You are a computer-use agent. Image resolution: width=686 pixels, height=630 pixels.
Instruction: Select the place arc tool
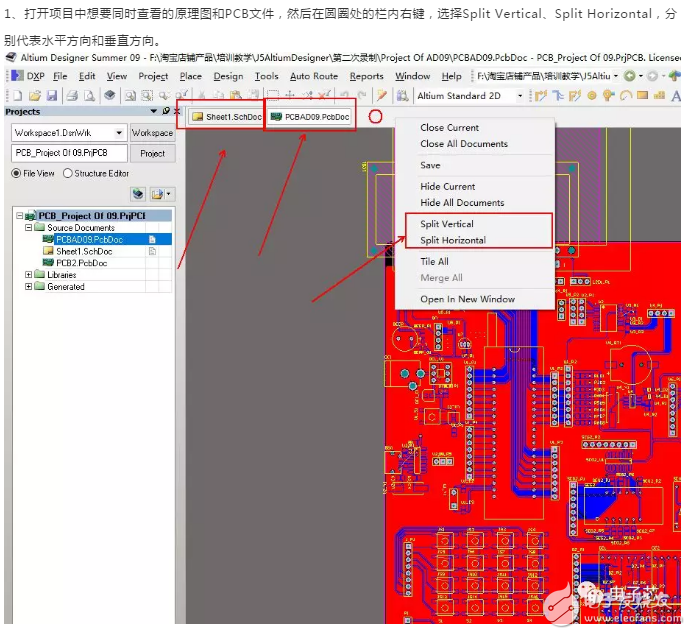pyautogui.click(x=626, y=95)
